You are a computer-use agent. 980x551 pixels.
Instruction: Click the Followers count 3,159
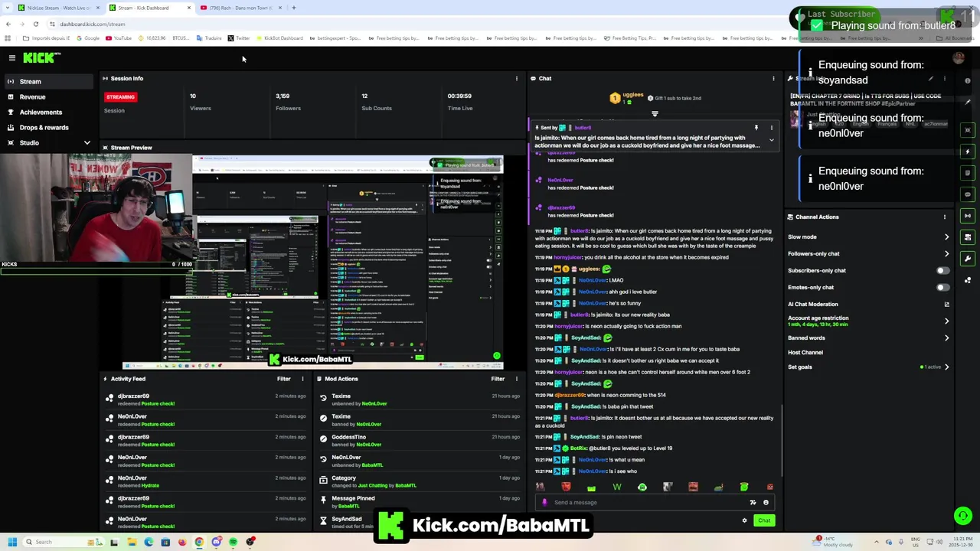pos(283,96)
